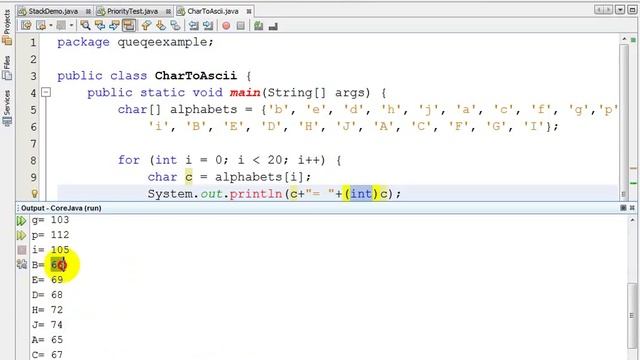
Task: Close the Output - CoreJava panel
Action: (x=632, y=208)
